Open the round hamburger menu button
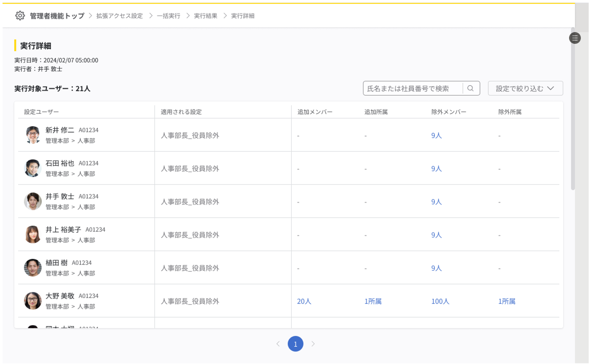This screenshot has height=364, width=589. 575,38
